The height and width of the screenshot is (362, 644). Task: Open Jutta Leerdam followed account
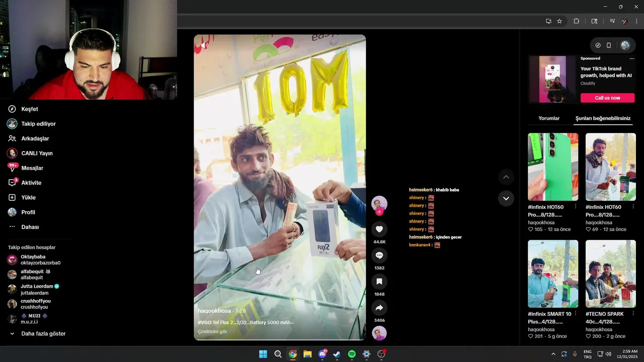33,289
